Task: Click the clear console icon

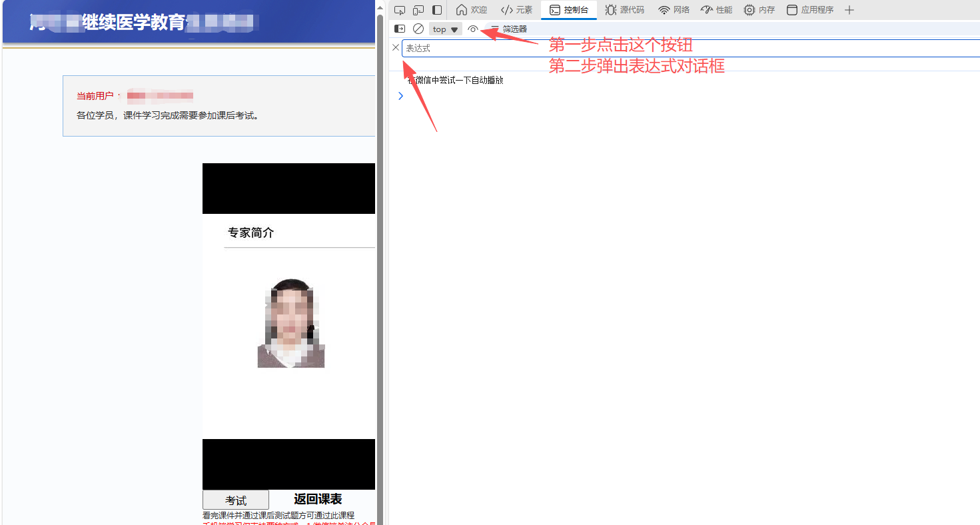Action: (418, 29)
